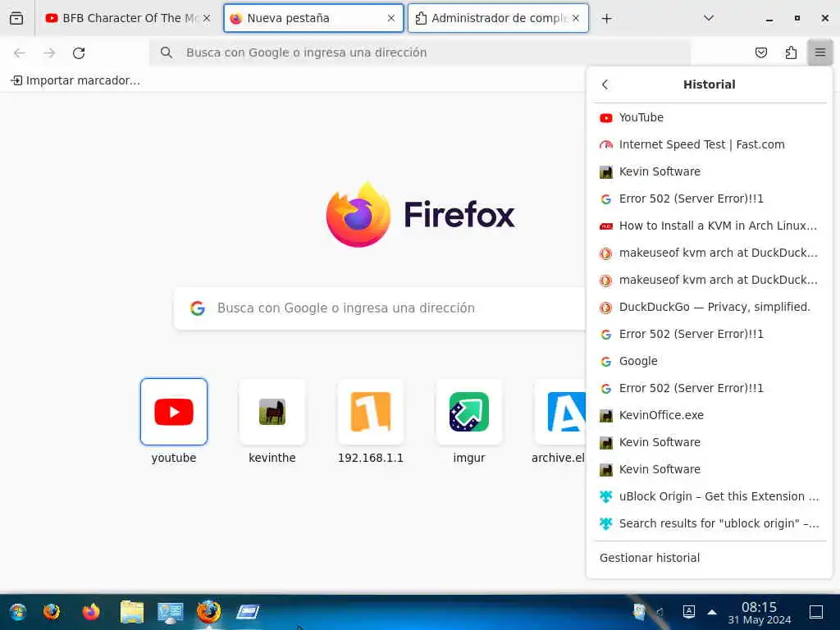Viewport: 840px width, 630px height.
Task: Click the second Firefox taskbar icon
Action: [x=91, y=611]
